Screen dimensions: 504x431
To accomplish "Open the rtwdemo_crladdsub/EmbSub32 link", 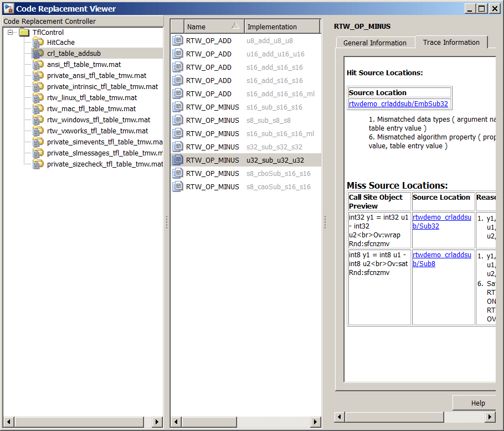I will pos(398,103).
